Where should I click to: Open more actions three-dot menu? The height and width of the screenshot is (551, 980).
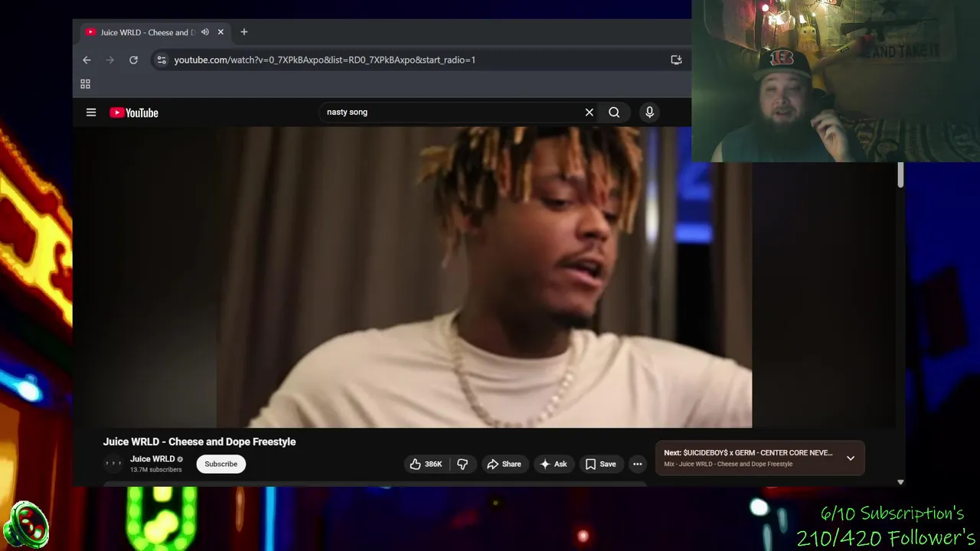point(637,464)
